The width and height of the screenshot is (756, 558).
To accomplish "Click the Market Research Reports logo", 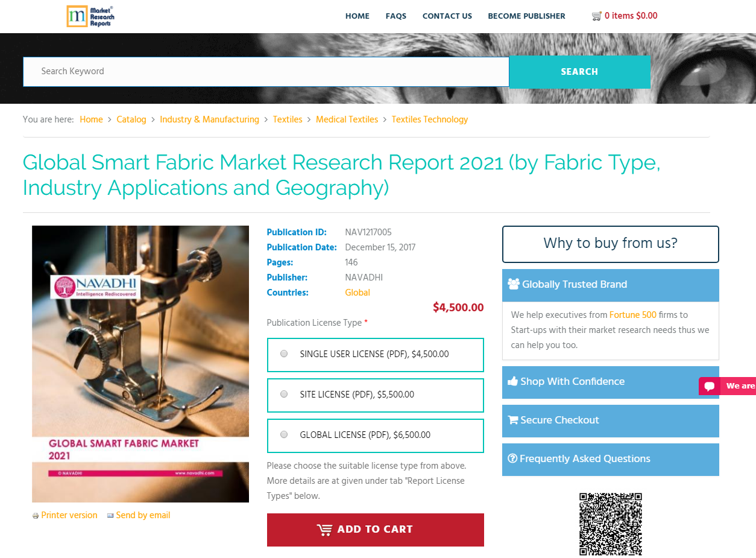I will point(90,16).
